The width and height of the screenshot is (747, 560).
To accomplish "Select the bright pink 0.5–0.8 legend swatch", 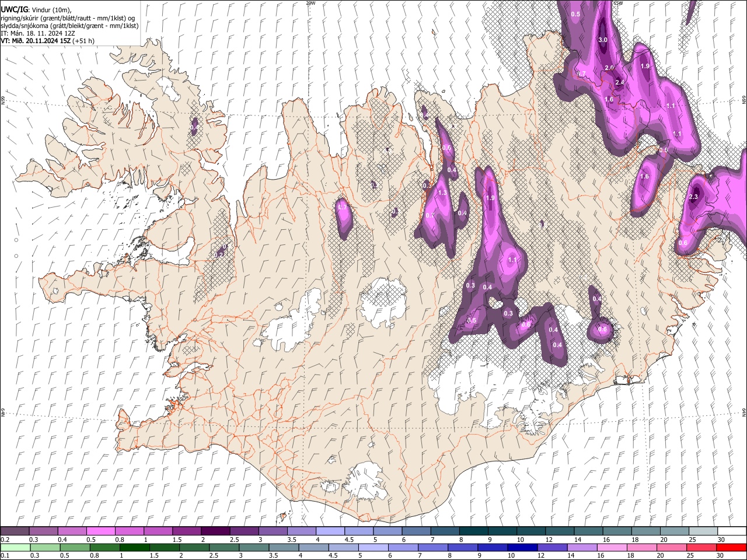I will point(100,531).
